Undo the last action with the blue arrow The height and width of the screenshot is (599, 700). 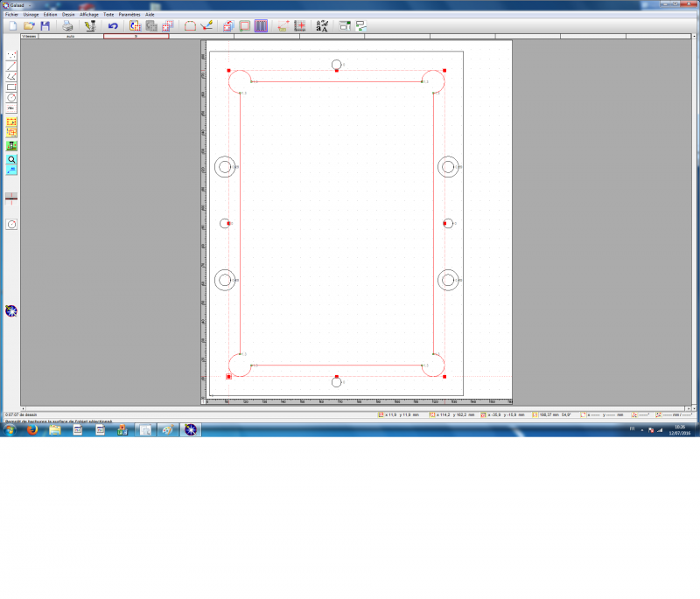tap(113, 26)
